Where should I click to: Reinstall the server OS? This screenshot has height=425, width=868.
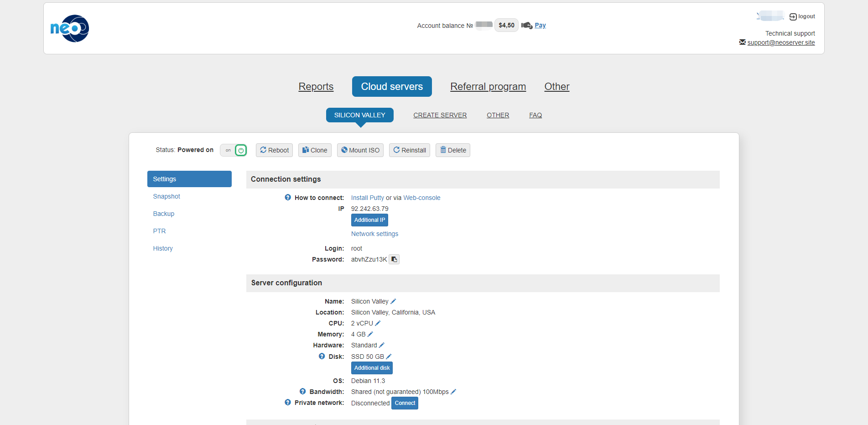coord(410,150)
